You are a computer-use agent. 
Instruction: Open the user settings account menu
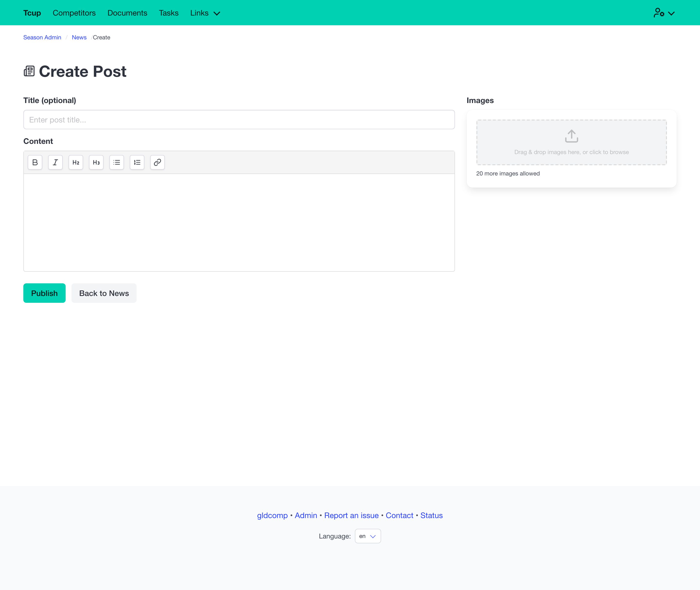(x=664, y=13)
